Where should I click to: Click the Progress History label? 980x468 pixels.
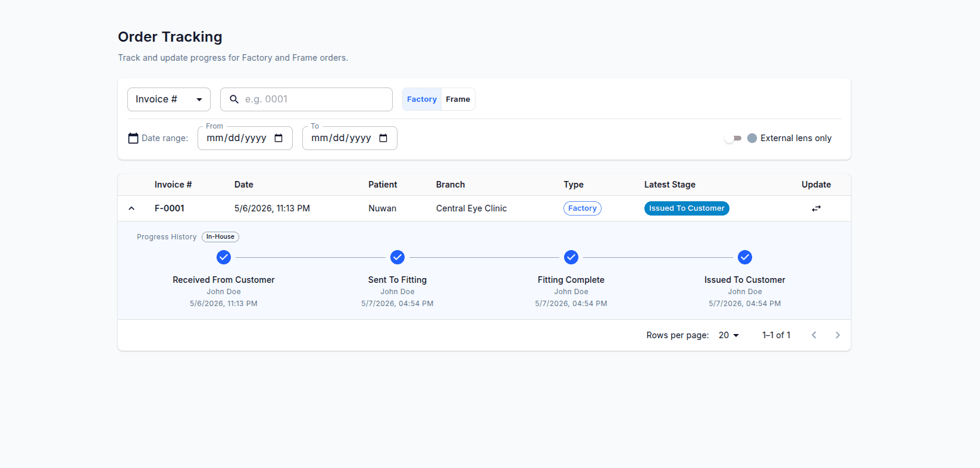point(167,237)
